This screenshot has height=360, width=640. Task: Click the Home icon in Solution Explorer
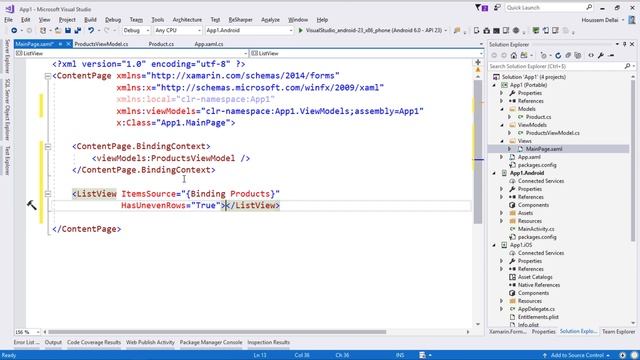click(x=513, y=55)
